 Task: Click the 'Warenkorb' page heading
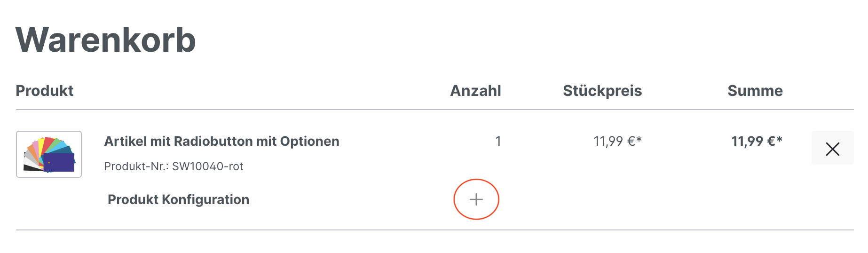pyautogui.click(x=106, y=40)
